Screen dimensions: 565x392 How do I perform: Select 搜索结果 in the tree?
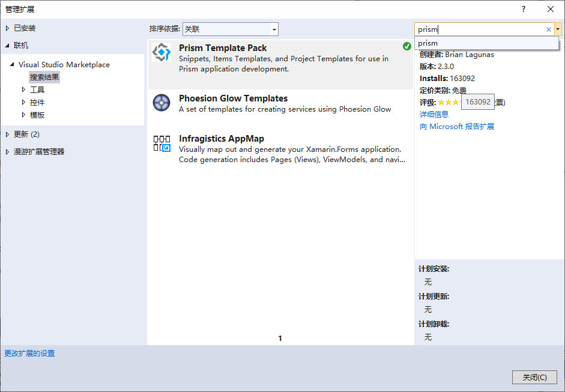(x=44, y=77)
